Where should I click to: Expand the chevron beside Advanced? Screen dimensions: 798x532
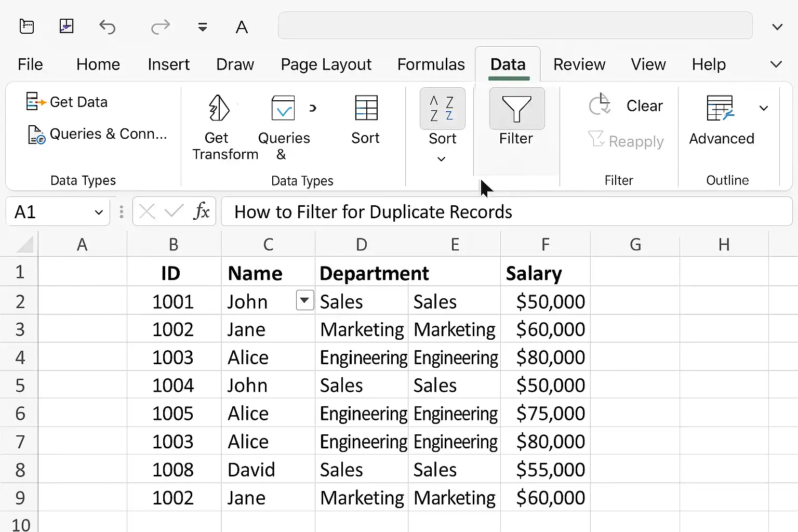tap(764, 108)
